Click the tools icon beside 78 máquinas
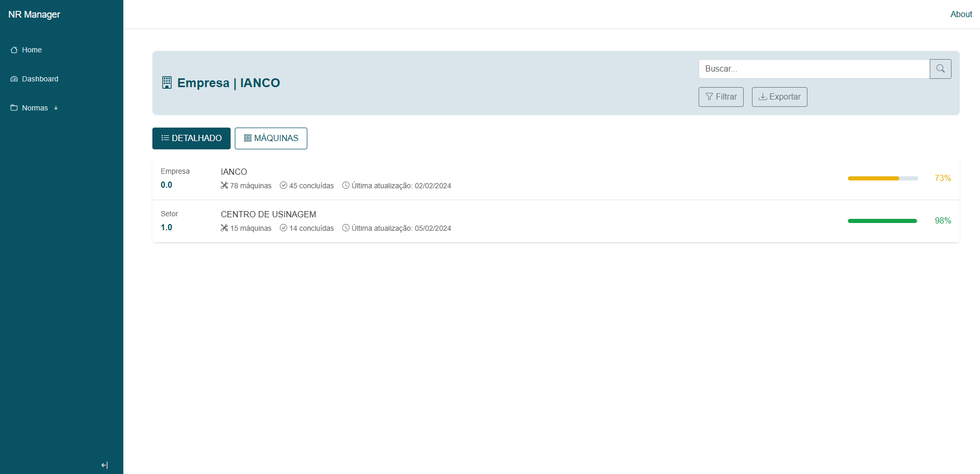This screenshot has height=474, width=980. point(224,185)
